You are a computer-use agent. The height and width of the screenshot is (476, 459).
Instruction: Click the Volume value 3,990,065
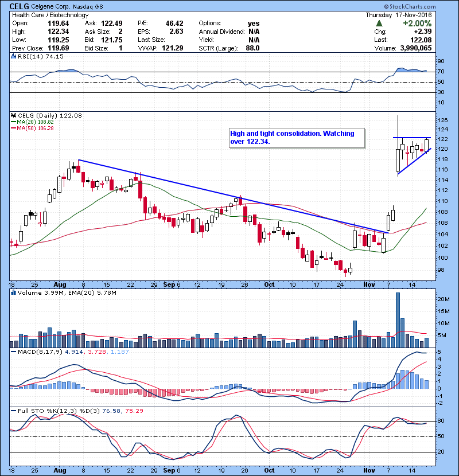point(416,48)
